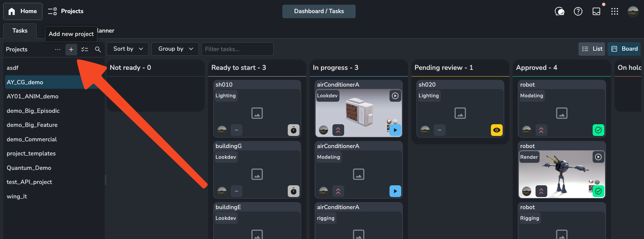Open the inbox notifications icon
Viewport: 644px width, 239px height.
click(x=596, y=11)
